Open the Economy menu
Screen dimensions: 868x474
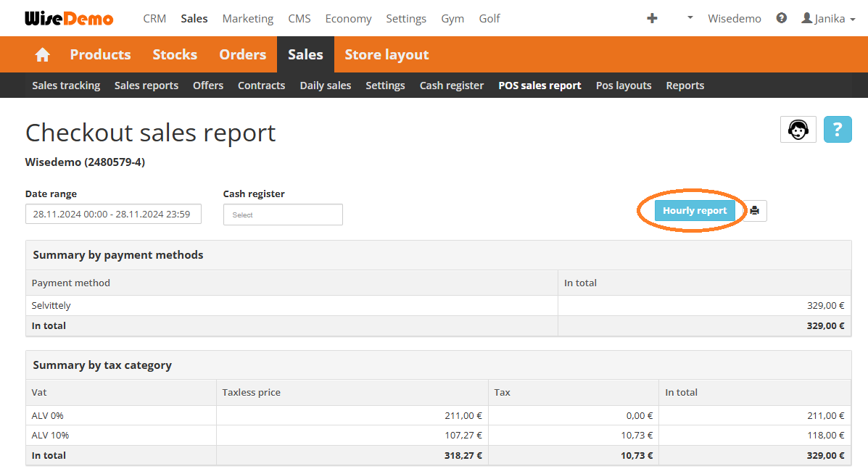coord(348,18)
